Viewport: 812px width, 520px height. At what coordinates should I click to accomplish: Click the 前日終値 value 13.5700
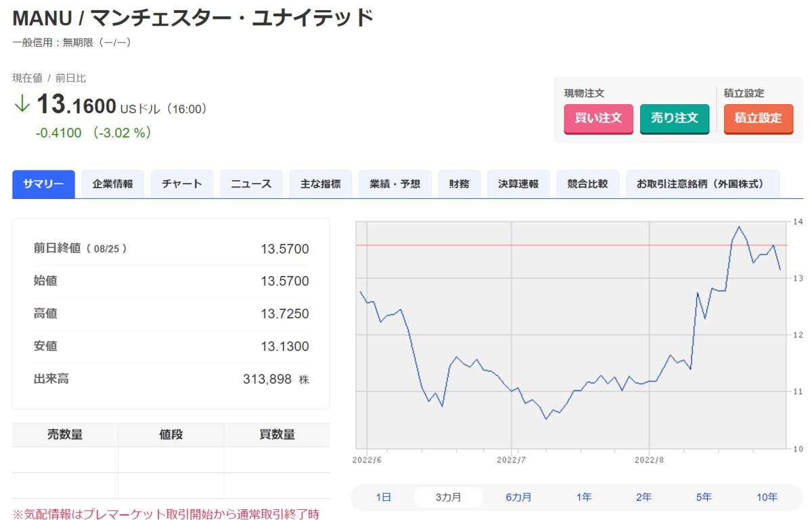284,249
